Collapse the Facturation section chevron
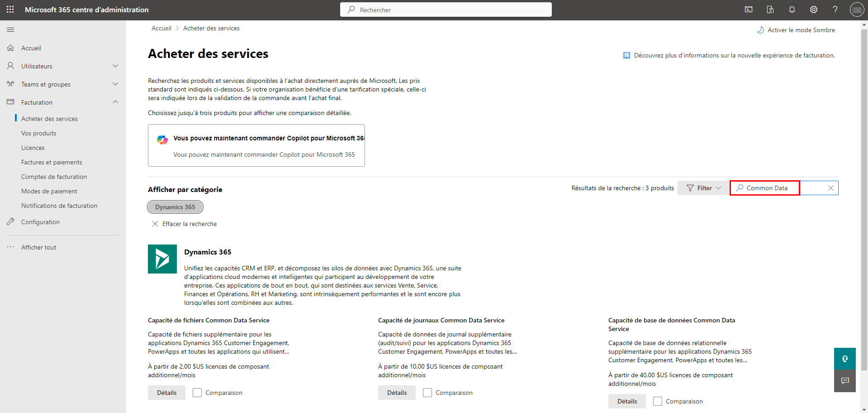Image resolution: width=868 pixels, height=413 pixels. 115,102
